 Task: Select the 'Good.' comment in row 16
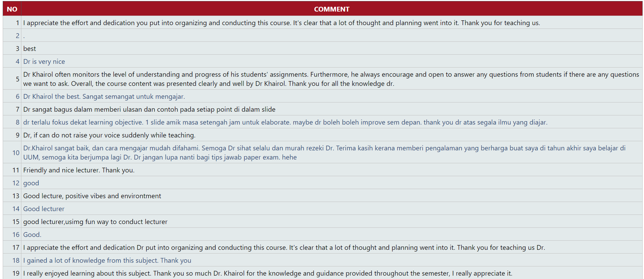pos(32,235)
